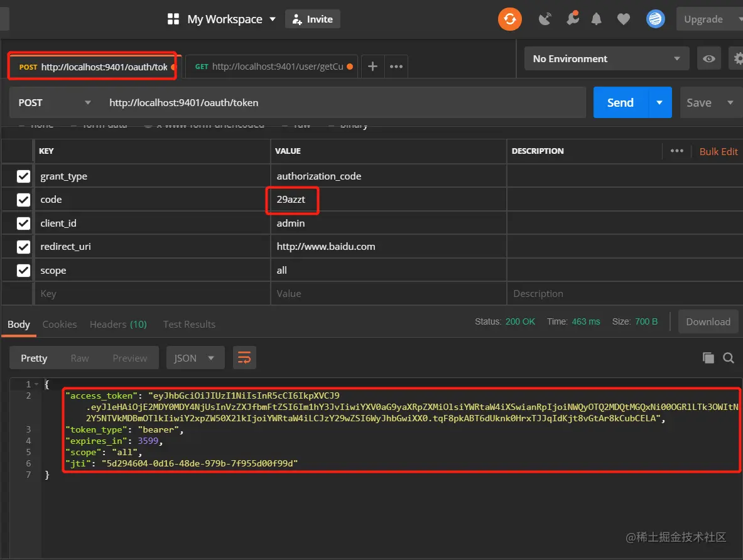Open the satellite capture requests icon
The height and width of the screenshot is (560, 743).
tap(545, 19)
